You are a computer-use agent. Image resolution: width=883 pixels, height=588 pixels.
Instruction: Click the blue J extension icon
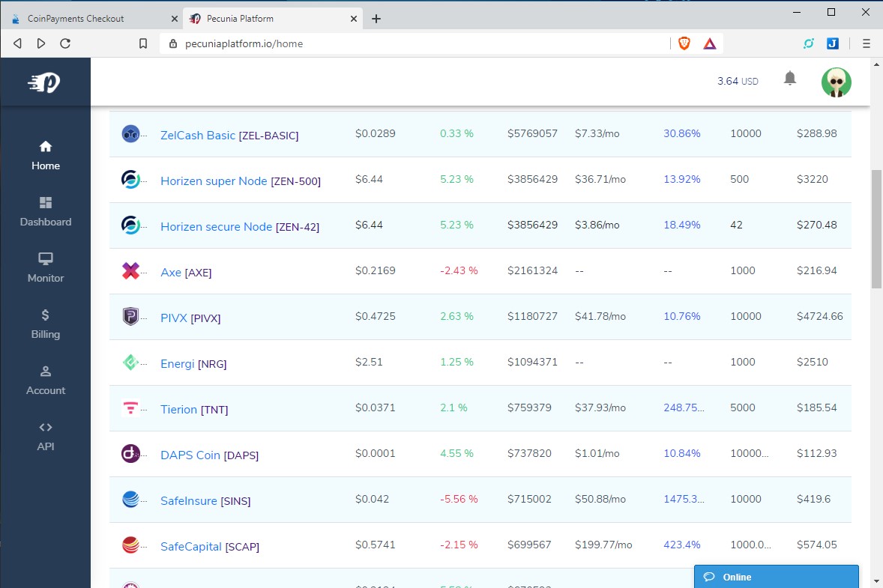833,43
